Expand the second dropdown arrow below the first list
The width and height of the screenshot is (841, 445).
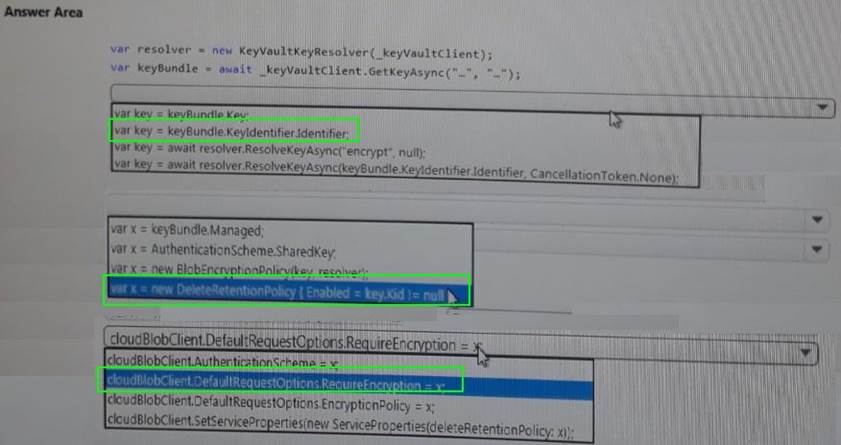[817, 220]
